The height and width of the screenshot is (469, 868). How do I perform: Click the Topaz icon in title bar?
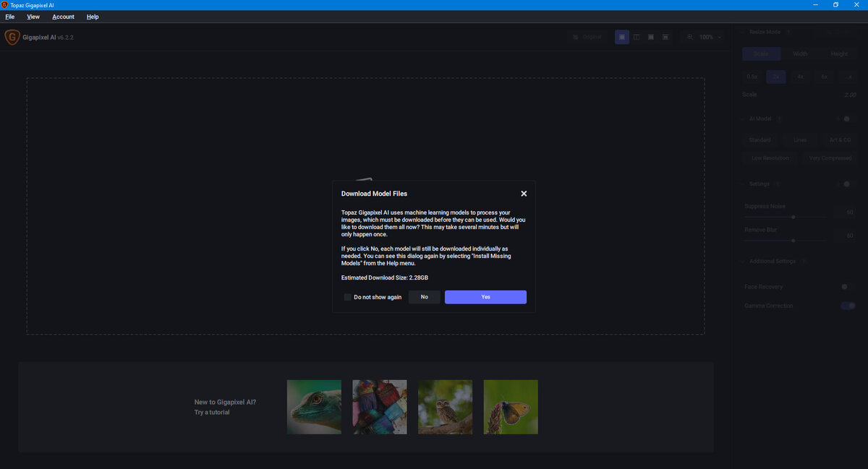pos(5,5)
